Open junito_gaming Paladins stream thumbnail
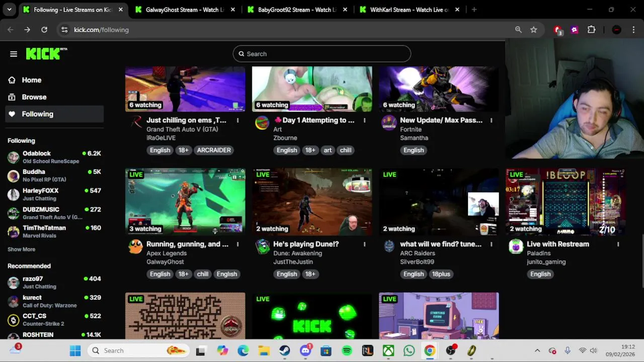The height and width of the screenshot is (362, 644). (x=566, y=202)
